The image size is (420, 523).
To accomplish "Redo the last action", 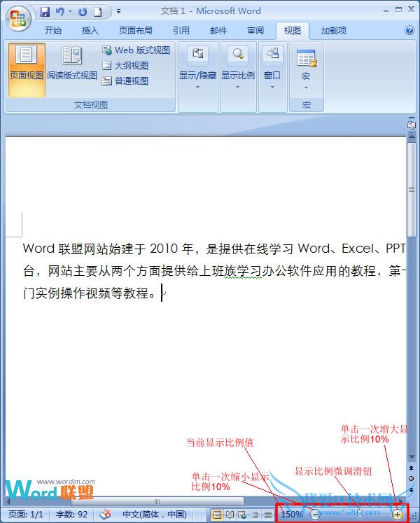I will coord(83,12).
